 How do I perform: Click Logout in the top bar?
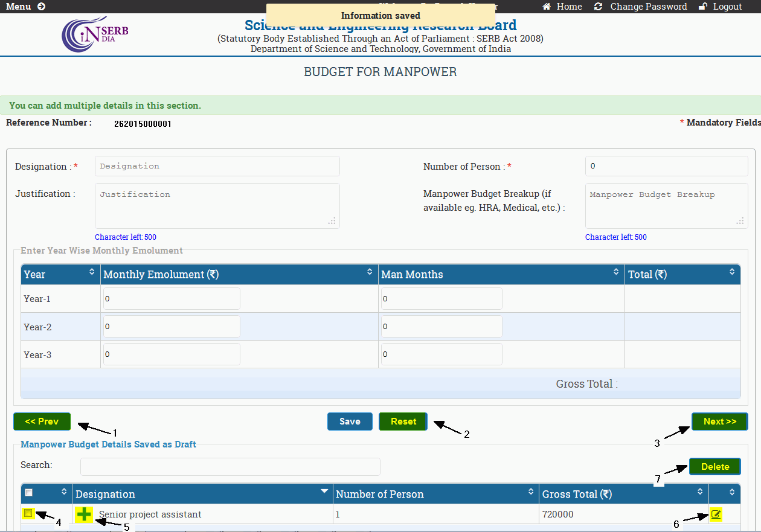point(720,7)
